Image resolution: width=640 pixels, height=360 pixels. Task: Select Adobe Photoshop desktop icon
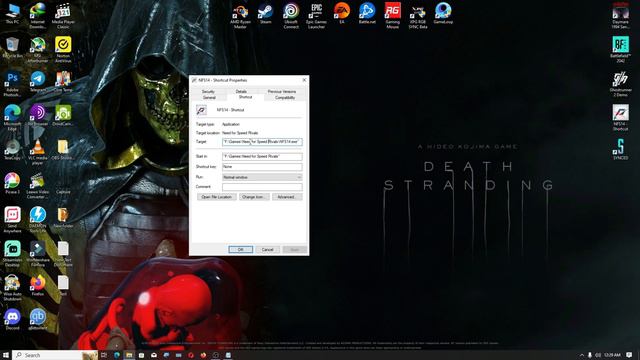pos(12,84)
